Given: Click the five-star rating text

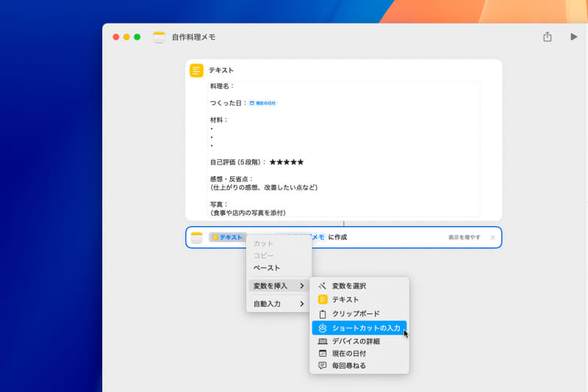Looking at the screenshot, I should (x=287, y=162).
